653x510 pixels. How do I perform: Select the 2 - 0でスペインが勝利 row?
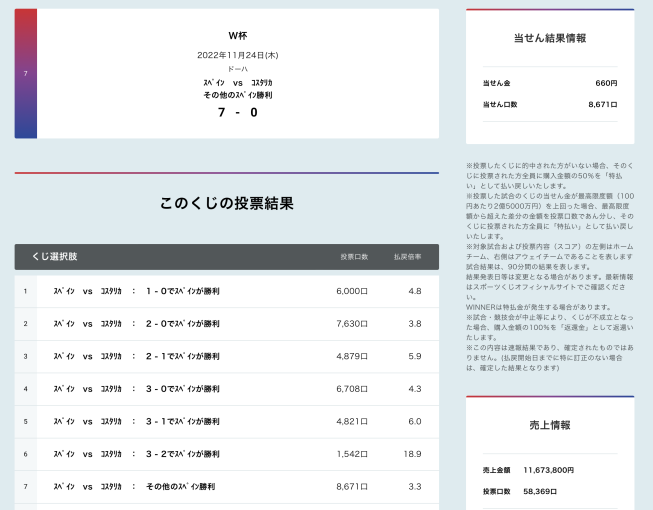click(227, 324)
